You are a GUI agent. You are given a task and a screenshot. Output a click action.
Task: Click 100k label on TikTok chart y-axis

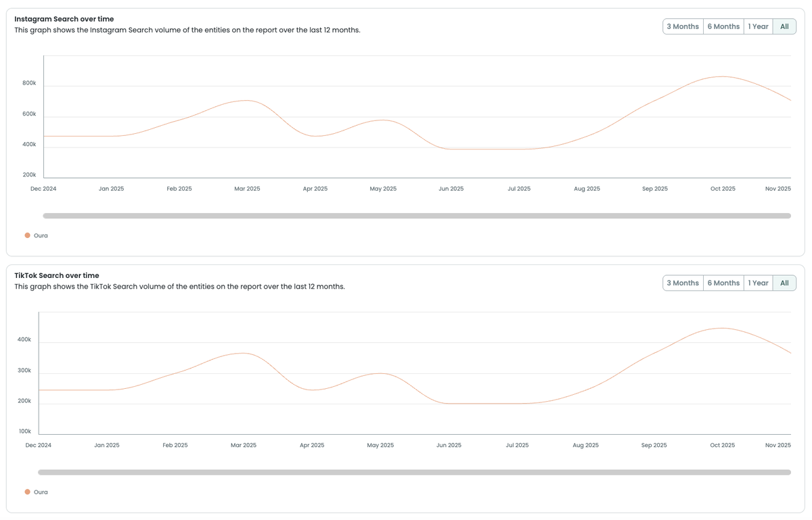(x=24, y=431)
